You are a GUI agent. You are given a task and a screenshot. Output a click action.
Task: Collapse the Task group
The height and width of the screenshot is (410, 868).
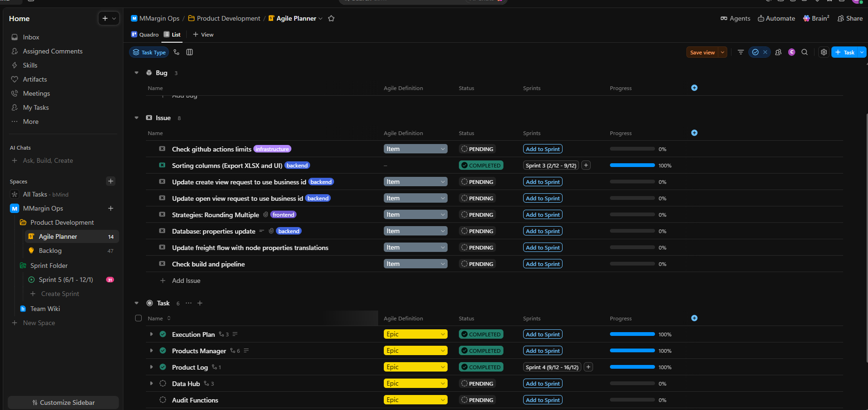point(137,303)
